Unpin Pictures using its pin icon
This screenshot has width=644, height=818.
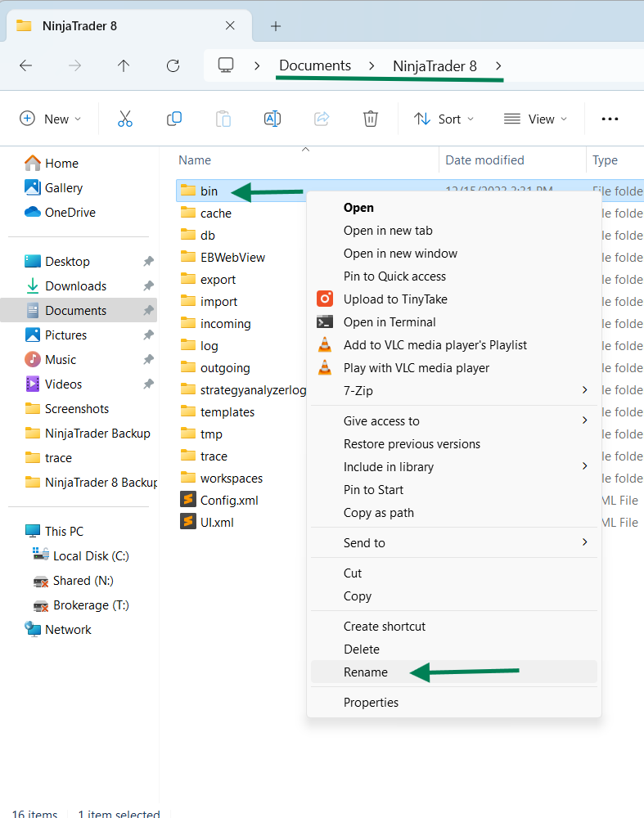(149, 335)
